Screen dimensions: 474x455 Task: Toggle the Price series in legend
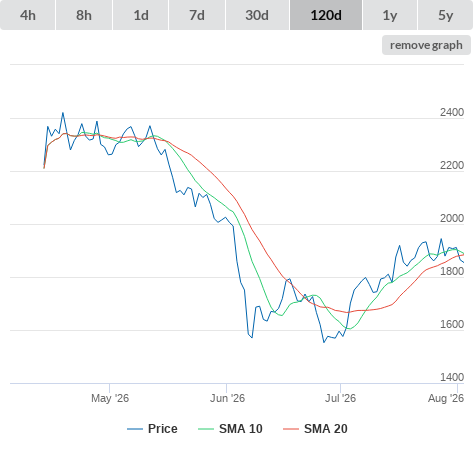(163, 429)
